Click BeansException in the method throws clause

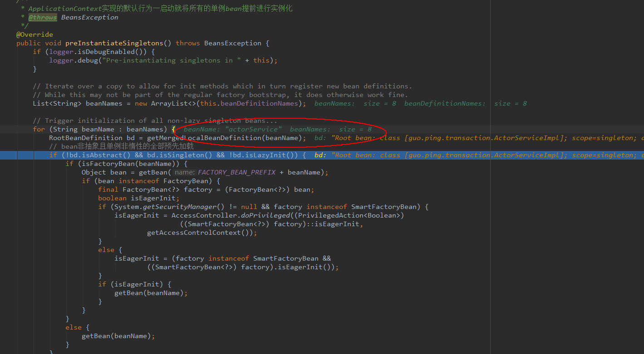point(232,43)
